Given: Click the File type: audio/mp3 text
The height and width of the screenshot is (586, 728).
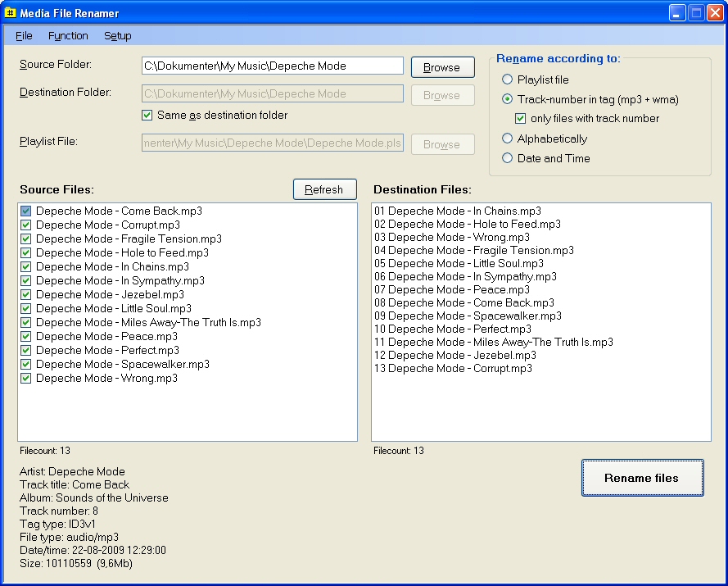Looking at the screenshot, I should [69, 537].
